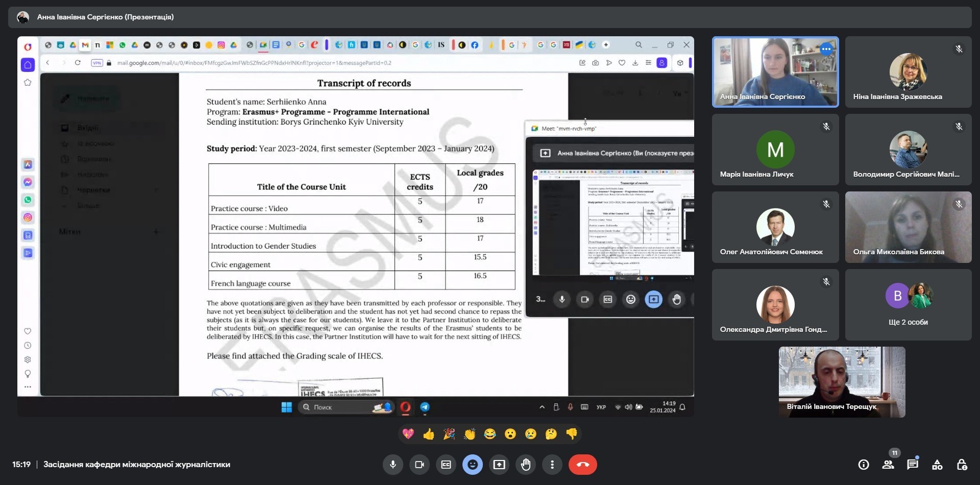Click the Present now screen share icon
This screenshot has height=485, width=980.
point(499,465)
